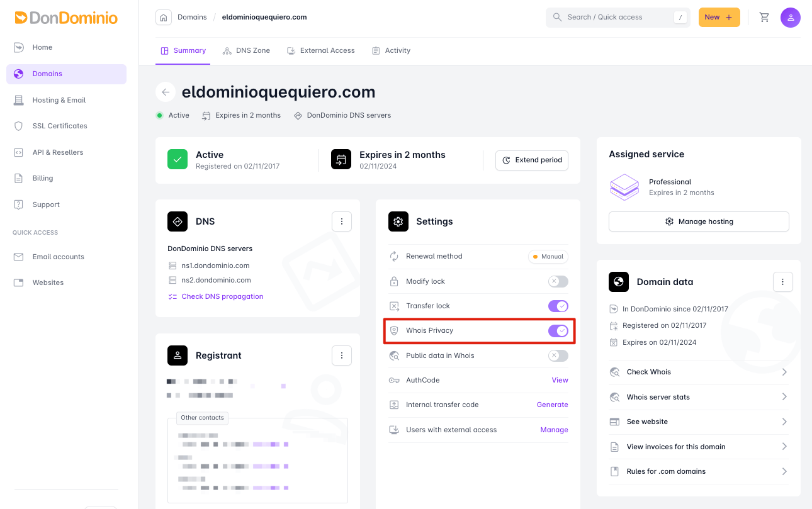Click the See website browser icon
This screenshot has width=812, height=509.
(614, 422)
